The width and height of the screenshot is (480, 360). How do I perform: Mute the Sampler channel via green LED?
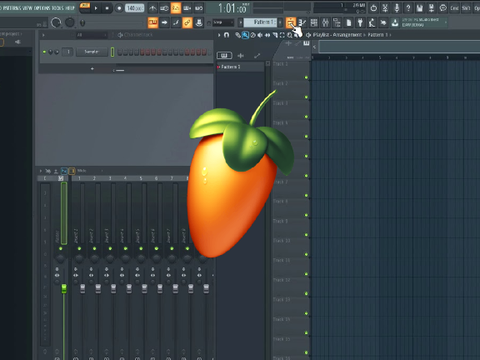44,52
